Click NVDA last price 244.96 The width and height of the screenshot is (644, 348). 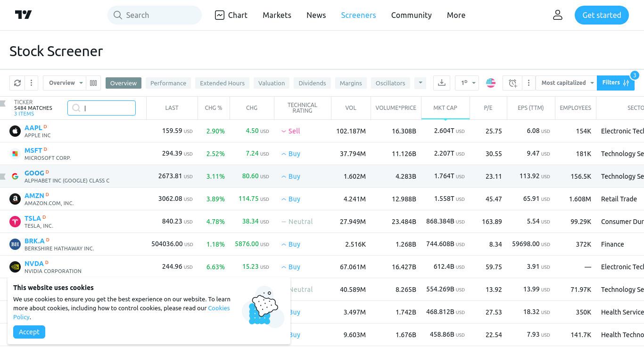pyautogui.click(x=177, y=267)
